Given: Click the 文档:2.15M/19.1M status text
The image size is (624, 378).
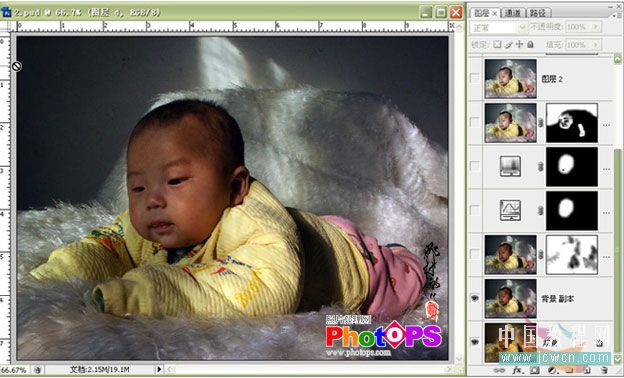Looking at the screenshot, I should (99, 370).
